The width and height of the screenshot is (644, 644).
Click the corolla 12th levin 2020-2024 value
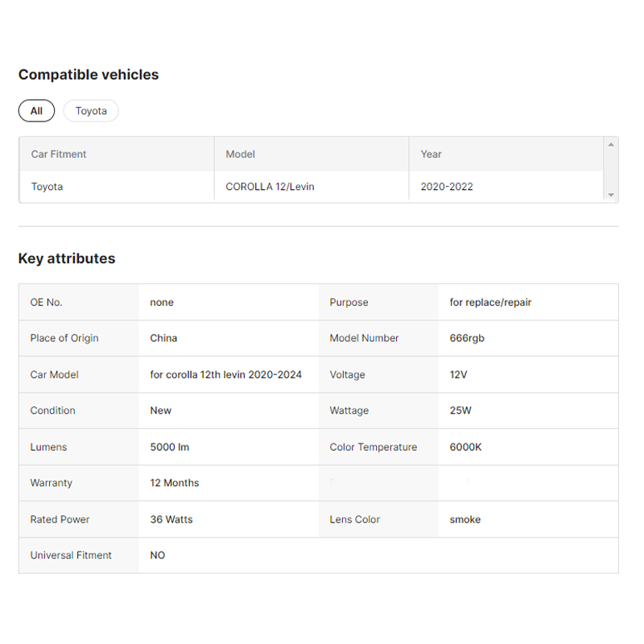pos(226,374)
